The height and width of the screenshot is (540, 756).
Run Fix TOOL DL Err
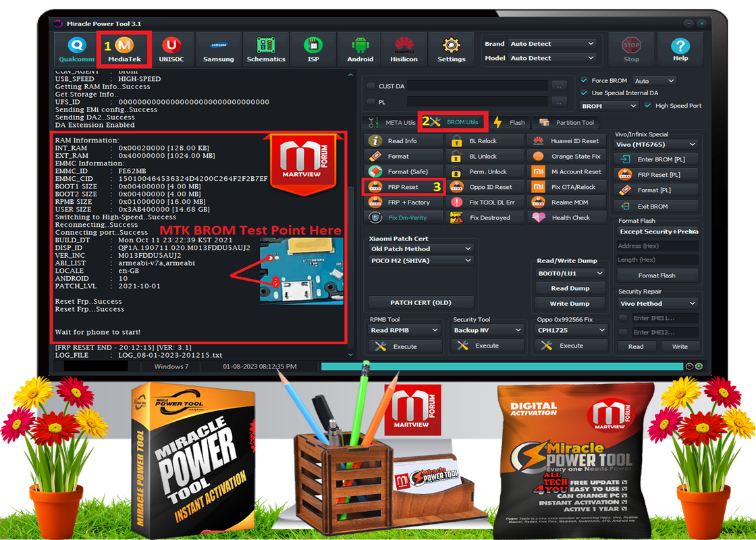(485, 202)
